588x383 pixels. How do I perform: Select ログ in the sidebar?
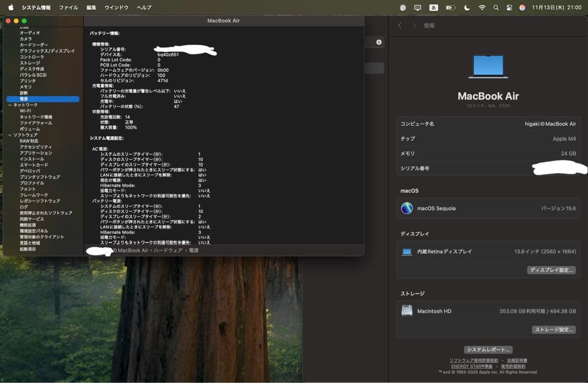23,207
